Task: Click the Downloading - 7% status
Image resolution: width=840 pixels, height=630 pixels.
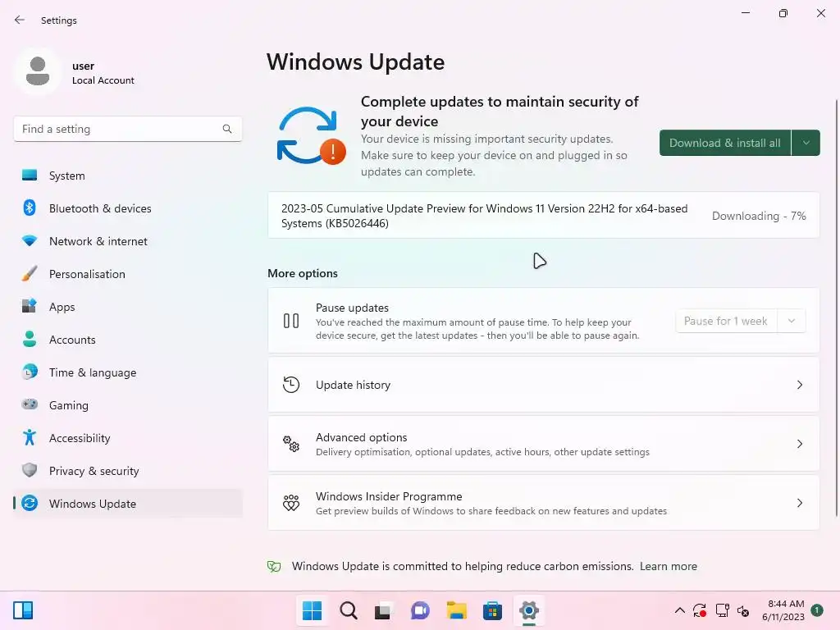Action: pos(759,216)
